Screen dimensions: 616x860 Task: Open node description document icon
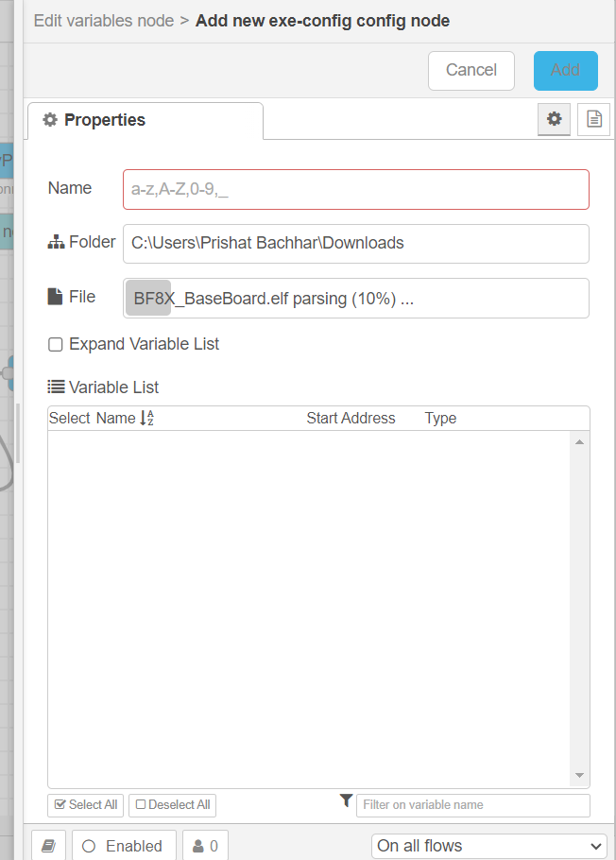coord(594,119)
